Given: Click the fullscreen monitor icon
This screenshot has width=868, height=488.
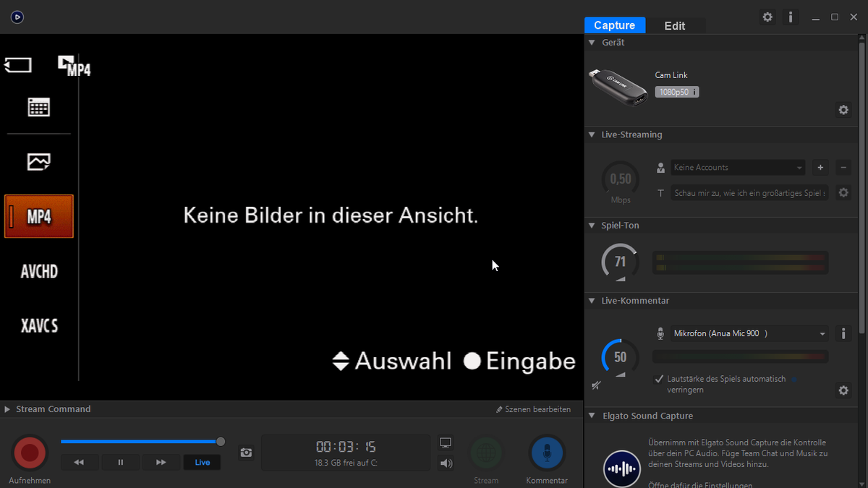Looking at the screenshot, I should 446,442.
